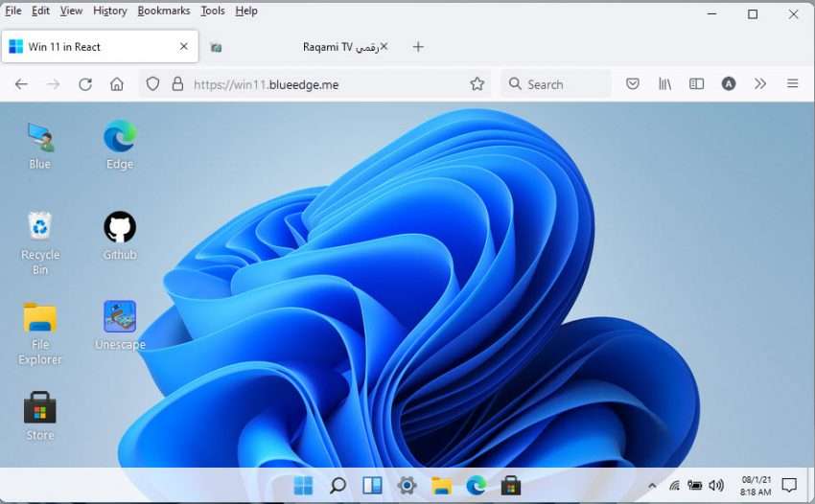Image resolution: width=815 pixels, height=504 pixels.
Task: Save page to Pocket
Action: (633, 83)
